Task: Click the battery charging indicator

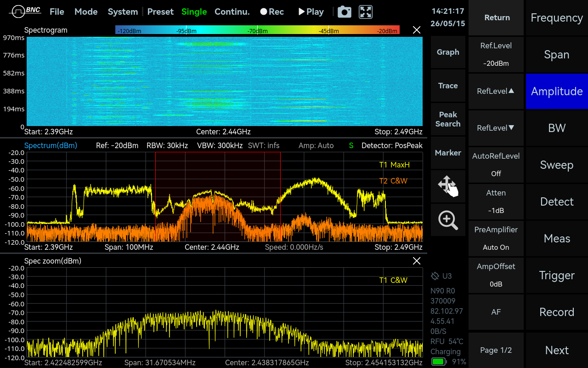Action: (x=439, y=362)
